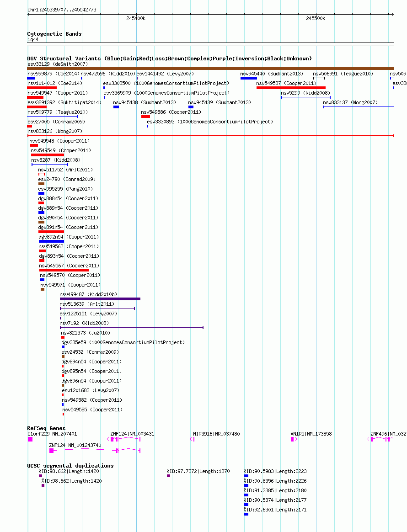Select the dgv895n54 (Cooper2011) label
Screen dimensions: 407x532
point(91,371)
